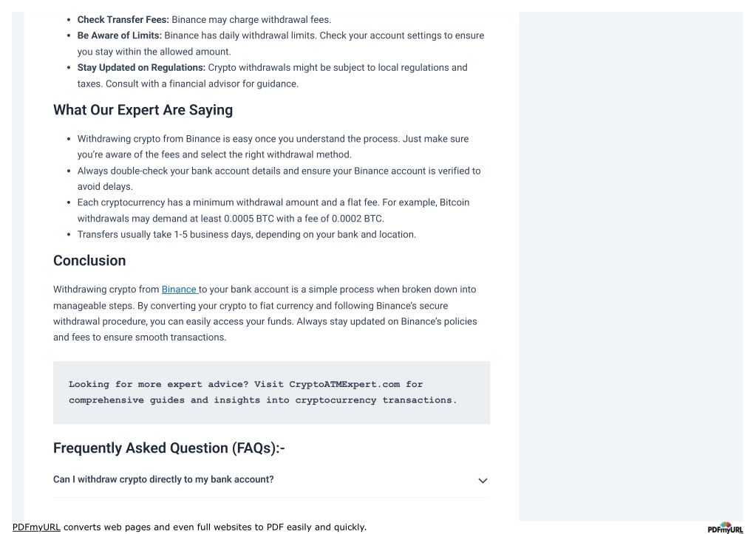
Task: Click the bullet 'Withdrawing crypto from Binance is easy'
Action: [273, 146]
